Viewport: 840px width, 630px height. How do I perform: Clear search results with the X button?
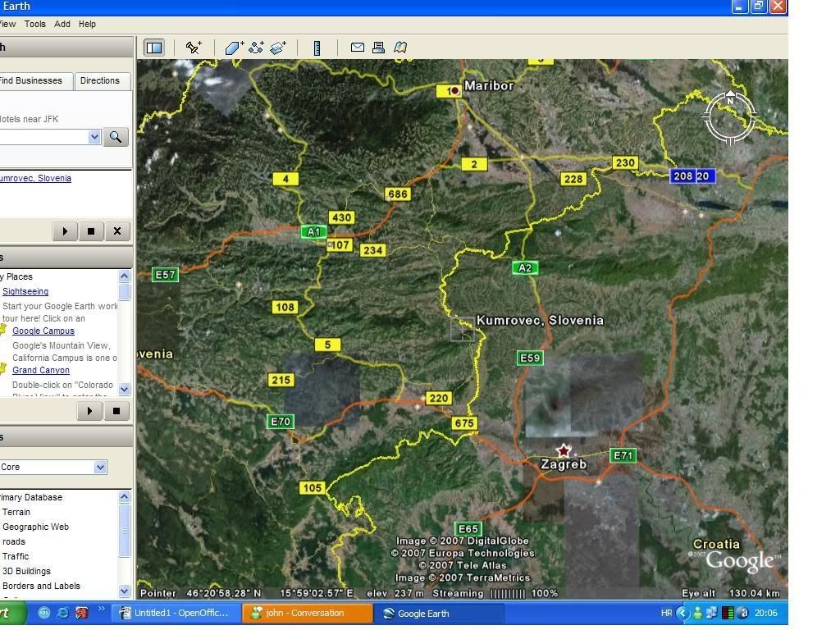116,231
